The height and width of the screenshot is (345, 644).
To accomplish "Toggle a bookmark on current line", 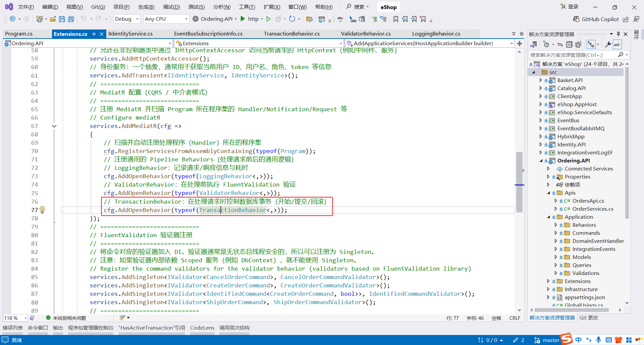I will click(x=396, y=19).
